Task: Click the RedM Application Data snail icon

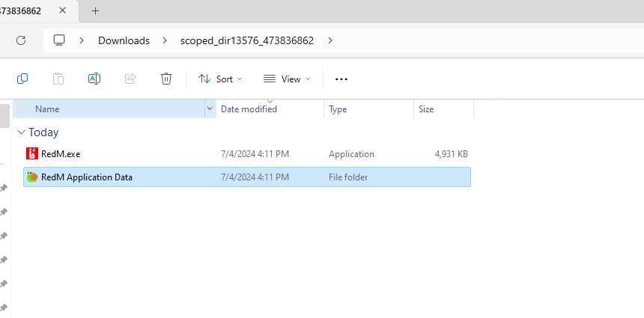Action: click(x=32, y=177)
